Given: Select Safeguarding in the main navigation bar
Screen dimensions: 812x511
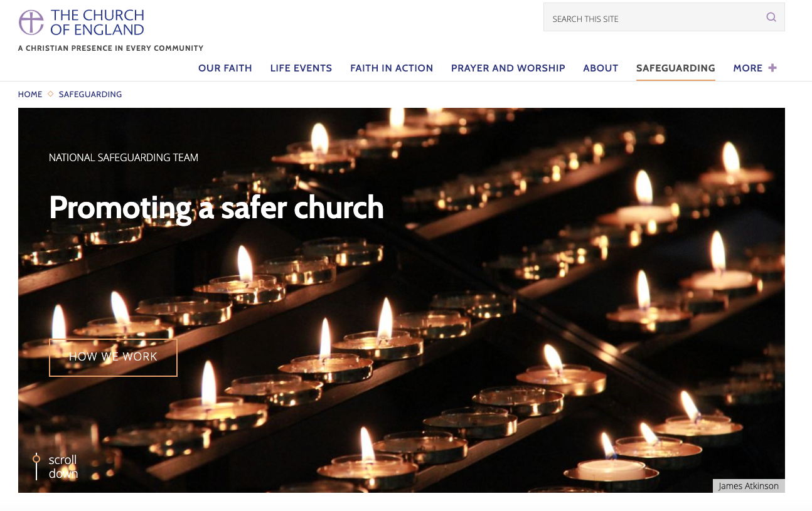Looking at the screenshot, I should pyautogui.click(x=675, y=68).
